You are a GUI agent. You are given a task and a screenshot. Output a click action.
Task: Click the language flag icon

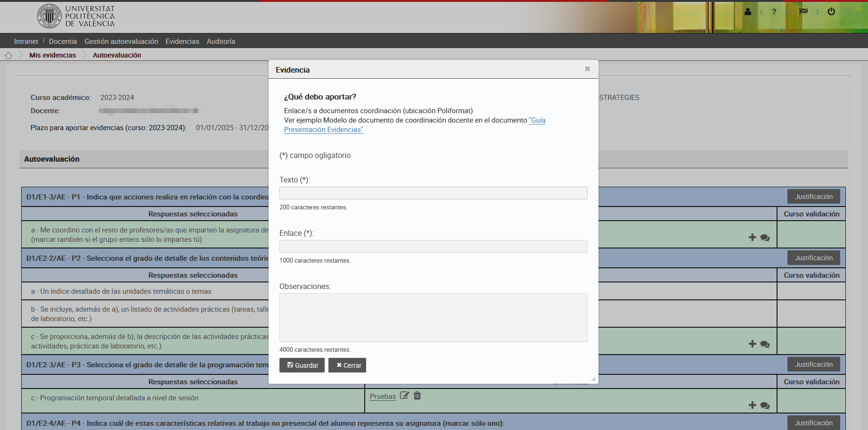coord(803,11)
